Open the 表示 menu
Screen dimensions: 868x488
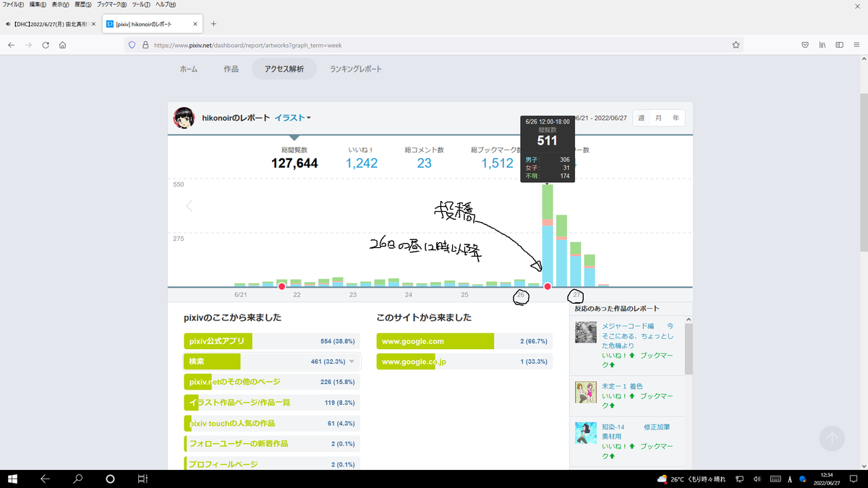point(60,4)
